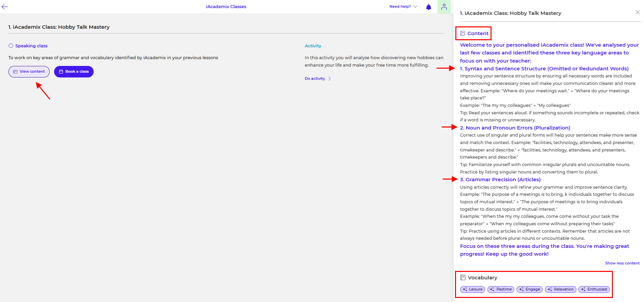The height and width of the screenshot is (302, 644).
Task: Expand the Need help? dropdown
Action: (403, 6)
